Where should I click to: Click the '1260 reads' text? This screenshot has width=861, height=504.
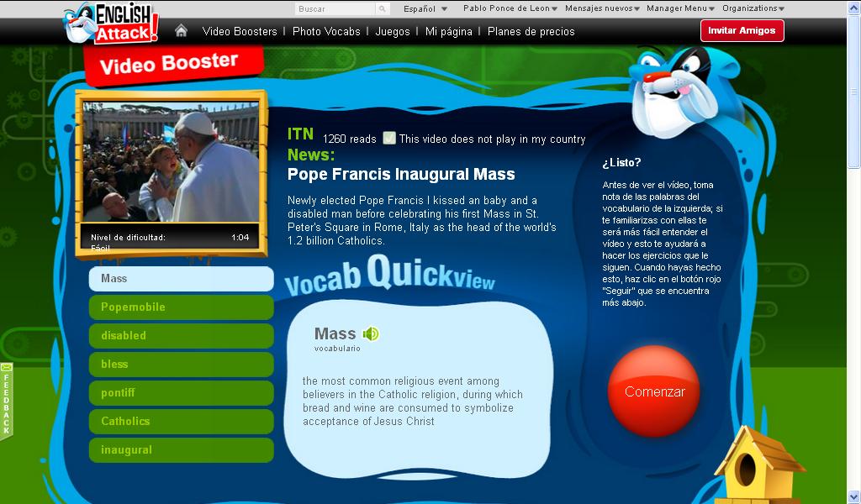(349, 139)
